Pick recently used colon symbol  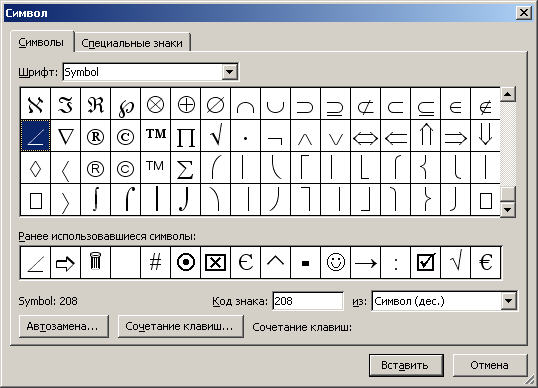395,262
